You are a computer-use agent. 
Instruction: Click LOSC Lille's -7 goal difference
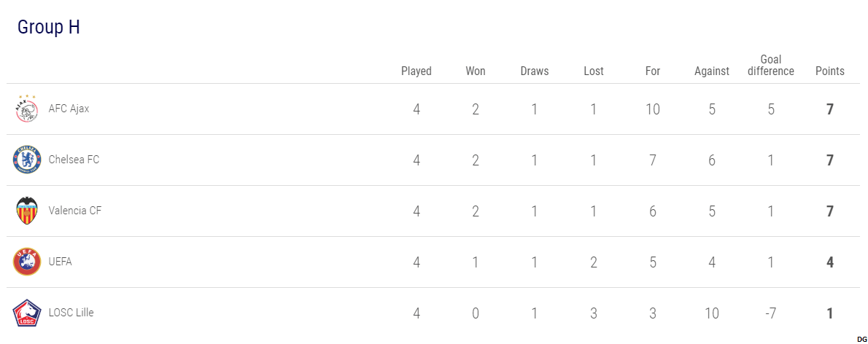tap(771, 313)
